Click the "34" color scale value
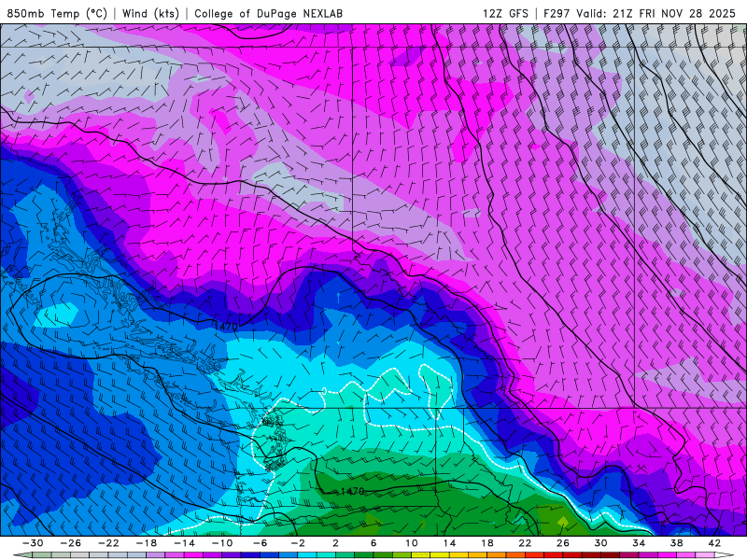This screenshot has height=560, width=747. [639, 543]
